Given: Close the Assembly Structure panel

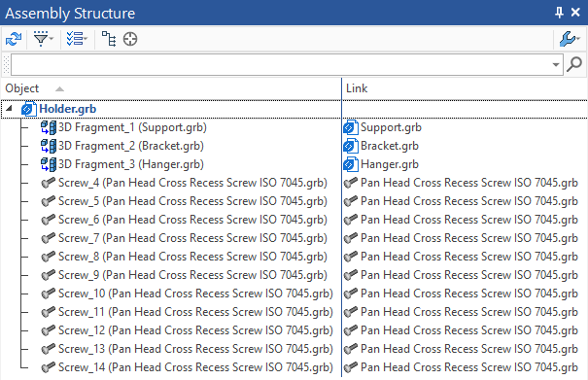Looking at the screenshot, I should pyautogui.click(x=575, y=13).
